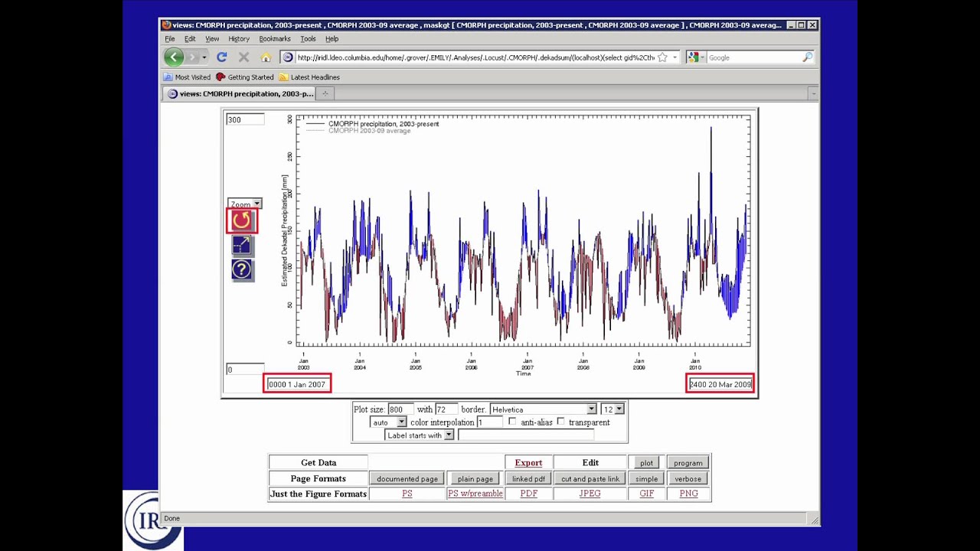This screenshot has height=551, width=980.
Task: Open the History menu
Action: (239, 39)
